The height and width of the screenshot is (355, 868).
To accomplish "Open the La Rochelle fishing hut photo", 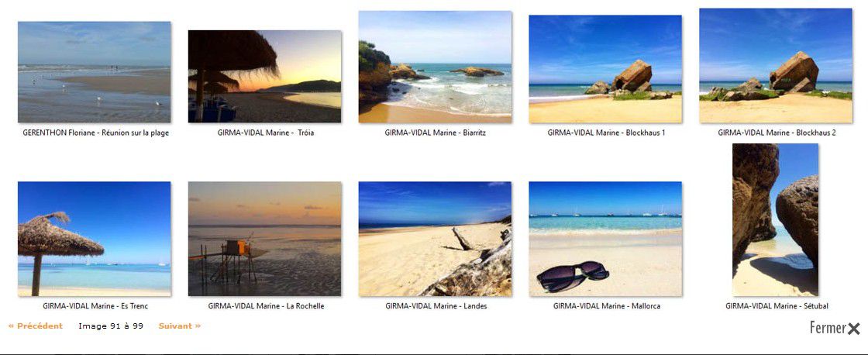I will point(264,239).
